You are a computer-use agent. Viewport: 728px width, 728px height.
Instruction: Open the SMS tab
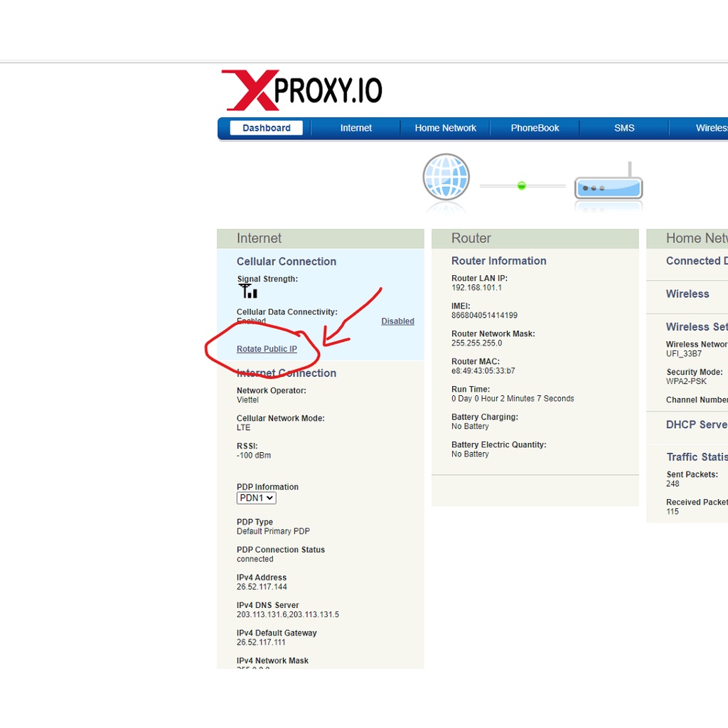click(623, 128)
